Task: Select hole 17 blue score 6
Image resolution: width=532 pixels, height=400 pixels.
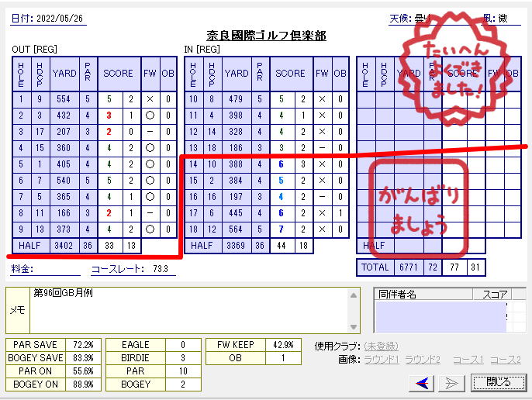Action: coord(282,213)
